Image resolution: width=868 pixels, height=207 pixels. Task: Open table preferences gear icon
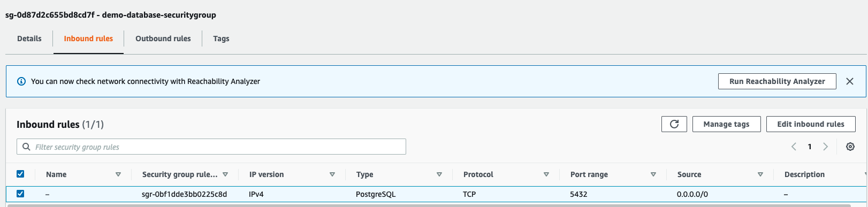pyautogui.click(x=850, y=147)
